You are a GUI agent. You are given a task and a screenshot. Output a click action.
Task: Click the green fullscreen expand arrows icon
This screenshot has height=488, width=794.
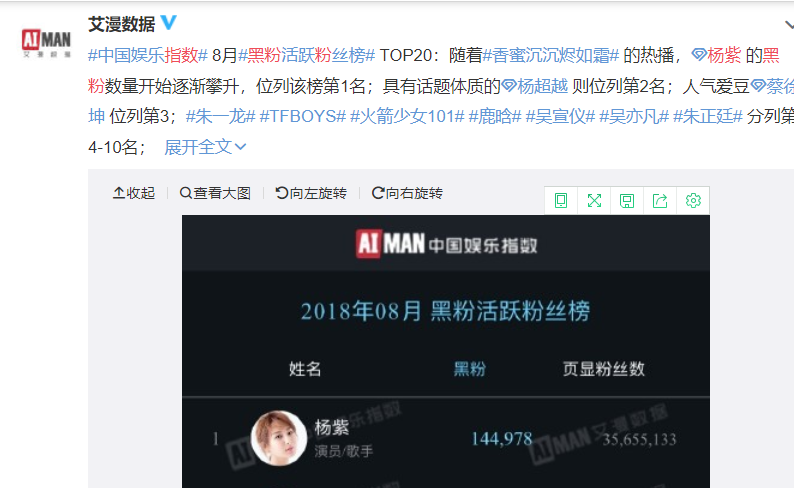(x=594, y=201)
